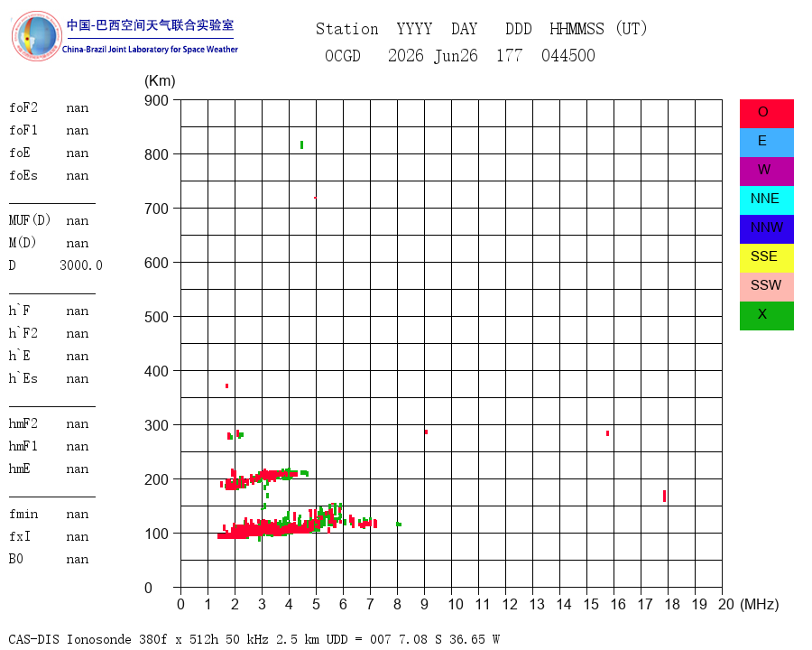This screenshot has width=812, height=650.
Task: Select the green X legend swatch
Action: pyautogui.click(x=766, y=316)
